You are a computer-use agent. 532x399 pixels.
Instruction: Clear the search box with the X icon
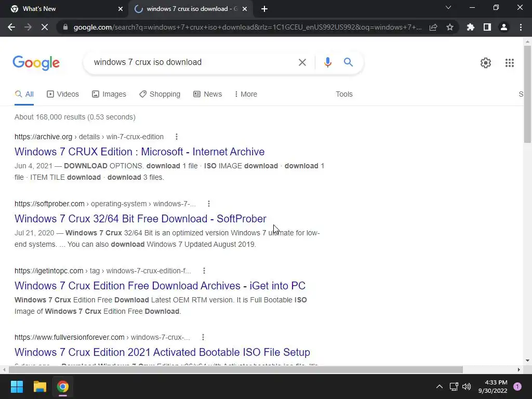pyautogui.click(x=302, y=62)
